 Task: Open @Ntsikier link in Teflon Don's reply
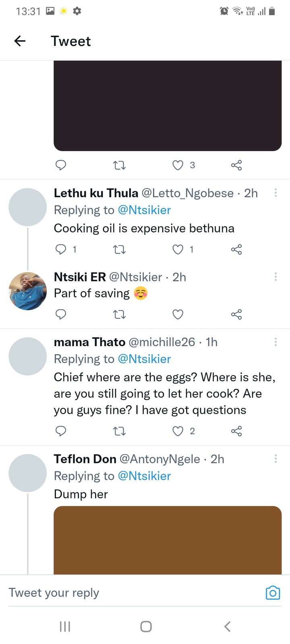click(x=144, y=476)
